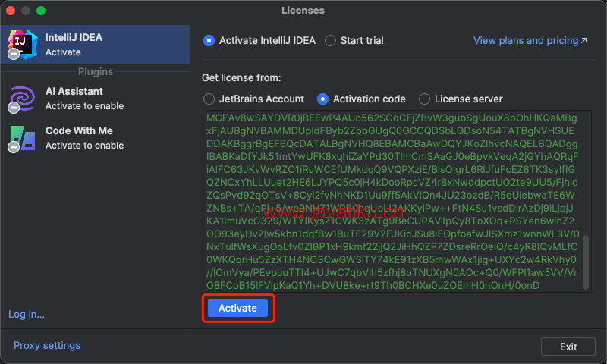Select the Code With Me plugin title
Viewport: 607px width, 364px height.
click(x=79, y=130)
